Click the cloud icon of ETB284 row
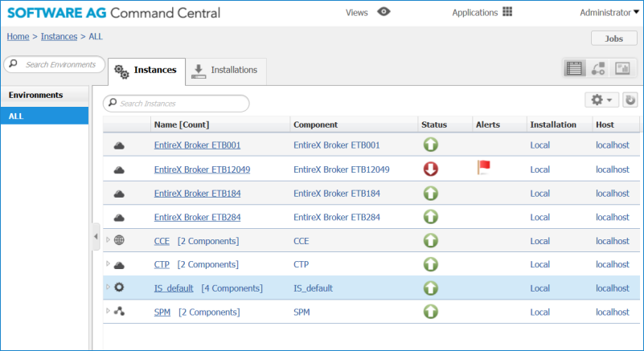This screenshot has height=351, width=644. click(x=119, y=218)
